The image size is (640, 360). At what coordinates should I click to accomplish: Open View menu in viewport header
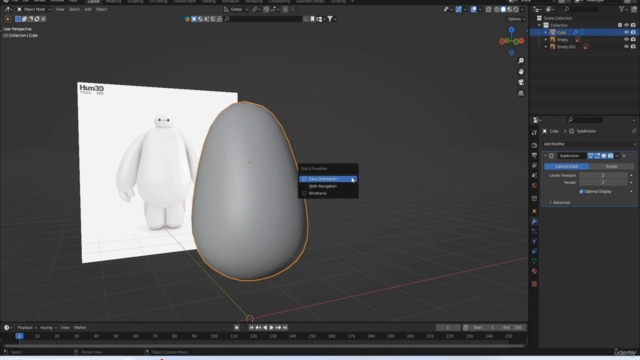tap(60, 9)
